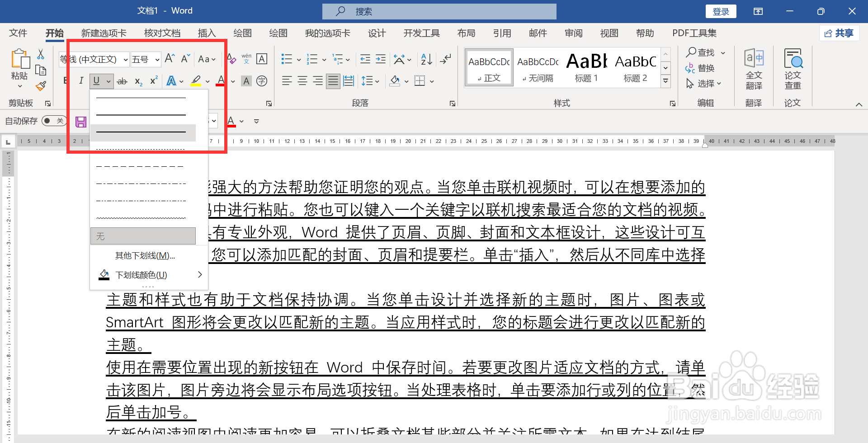Screen dimensions: 868x443
Task: Apply the highlight color marker
Action: pyautogui.click(x=196, y=81)
